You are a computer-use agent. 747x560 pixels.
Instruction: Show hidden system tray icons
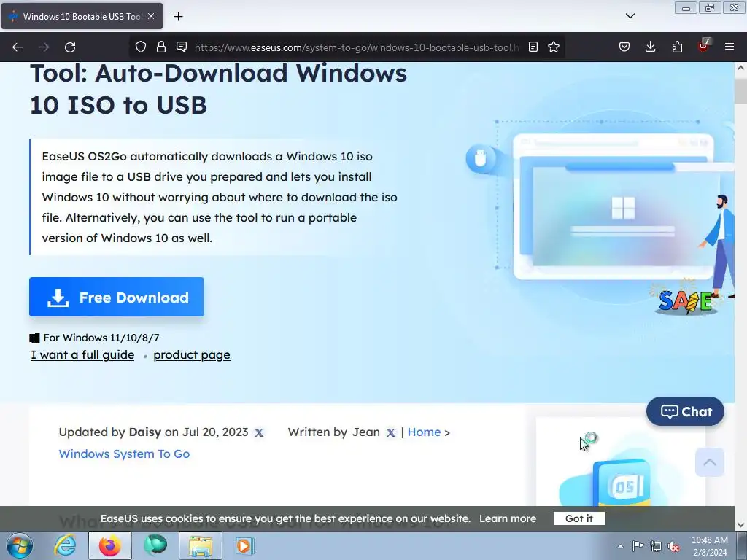pyautogui.click(x=620, y=546)
